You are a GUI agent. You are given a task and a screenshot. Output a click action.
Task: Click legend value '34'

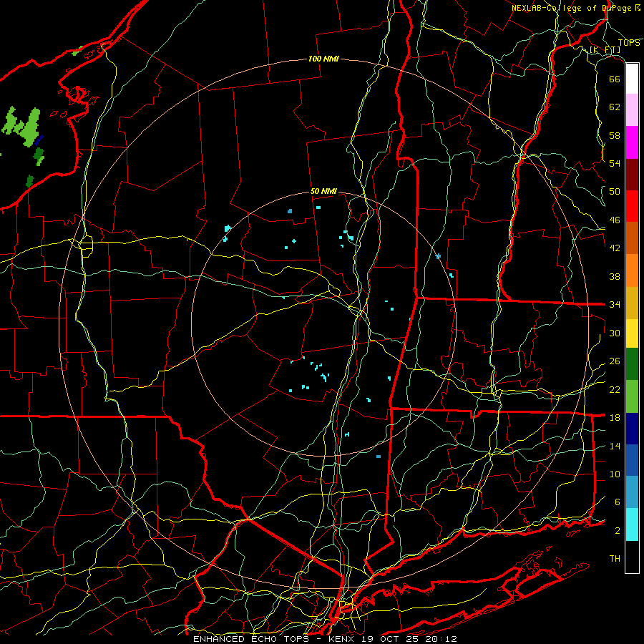(615, 305)
